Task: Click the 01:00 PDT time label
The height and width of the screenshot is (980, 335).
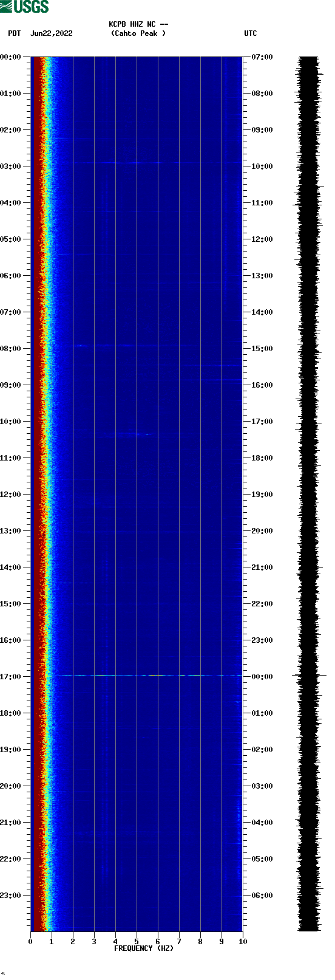Action: coord(11,94)
